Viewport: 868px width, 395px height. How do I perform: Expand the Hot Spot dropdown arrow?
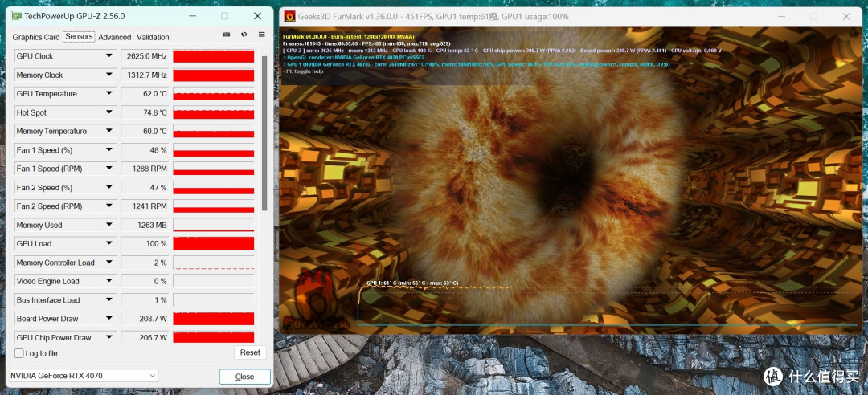[109, 113]
